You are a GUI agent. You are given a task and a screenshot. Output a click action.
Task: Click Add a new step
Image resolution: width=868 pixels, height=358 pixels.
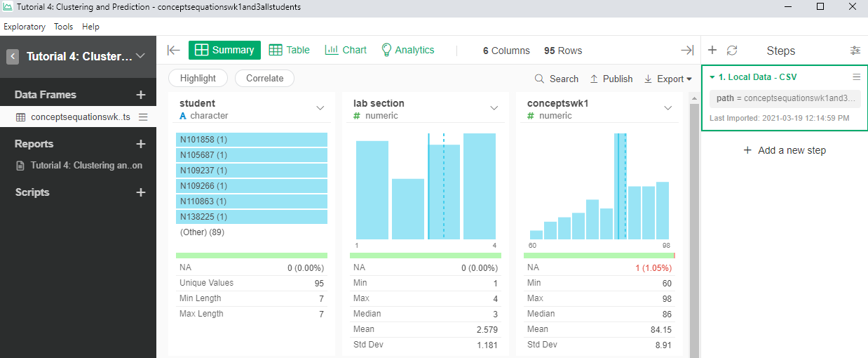click(785, 150)
